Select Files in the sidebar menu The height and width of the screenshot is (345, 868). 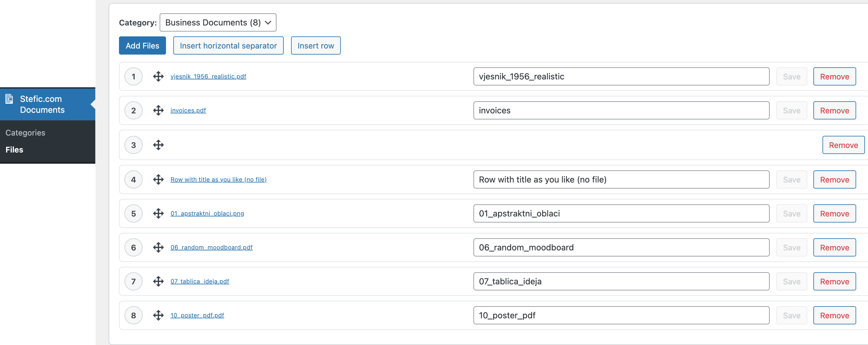pyautogui.click(x=14, y=150)
